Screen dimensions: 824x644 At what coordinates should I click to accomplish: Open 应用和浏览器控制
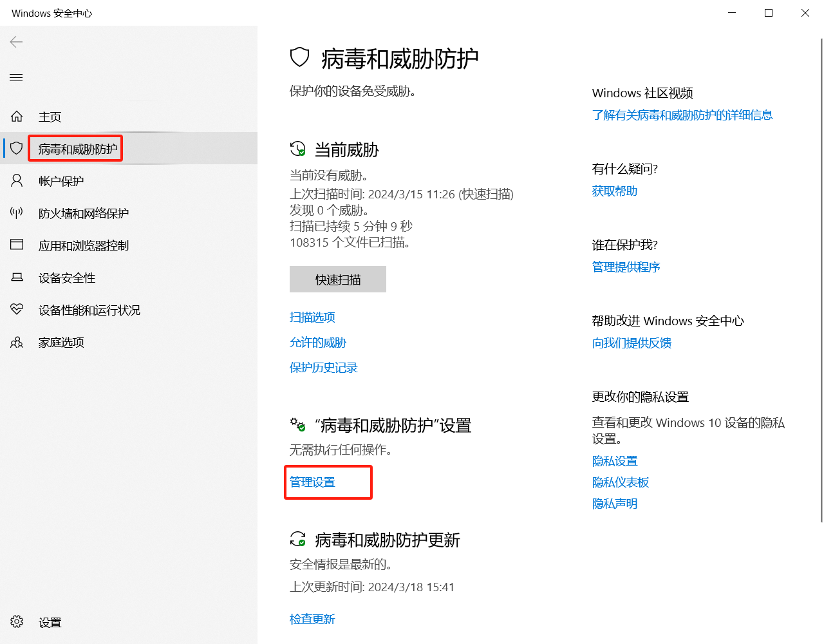pyautogui.click(x=129, y=245)
